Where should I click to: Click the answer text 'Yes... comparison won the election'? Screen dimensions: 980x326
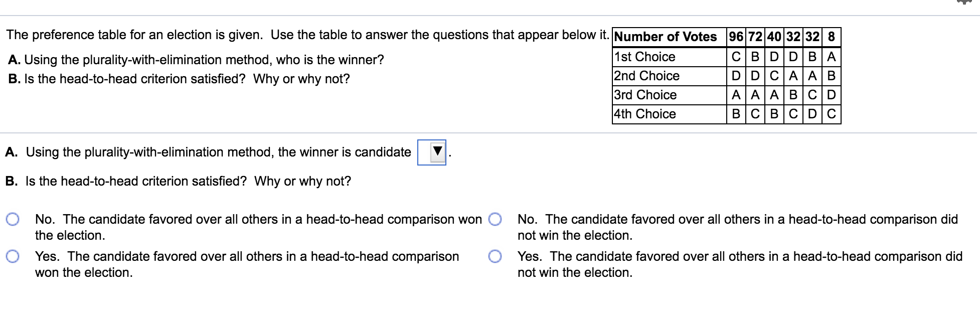(x=247, y=264)
